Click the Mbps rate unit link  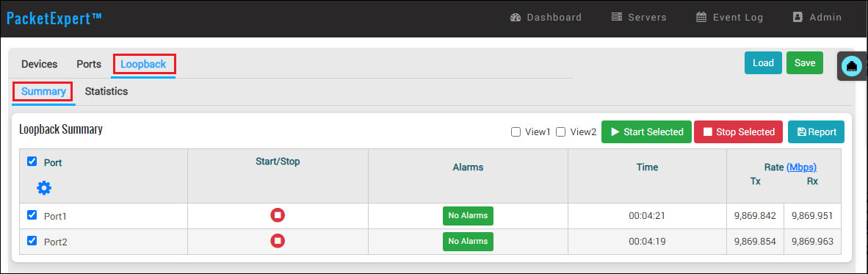tap(802, 167)
